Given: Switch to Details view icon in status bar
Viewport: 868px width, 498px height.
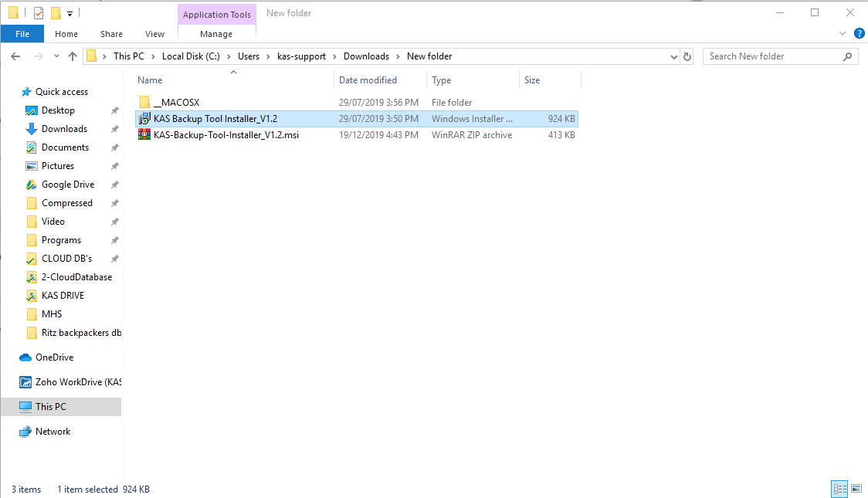Looking at the screenshot, I should (x=839, y=490).
